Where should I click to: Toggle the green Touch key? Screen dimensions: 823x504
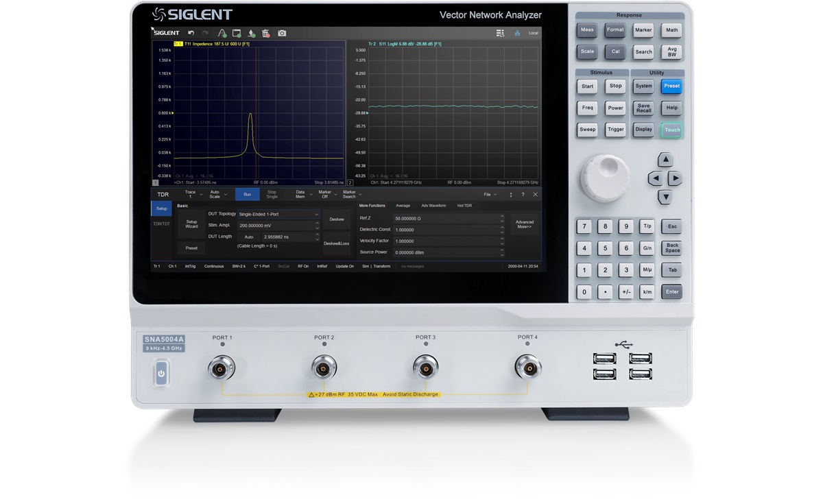click(x=672, y=130)
